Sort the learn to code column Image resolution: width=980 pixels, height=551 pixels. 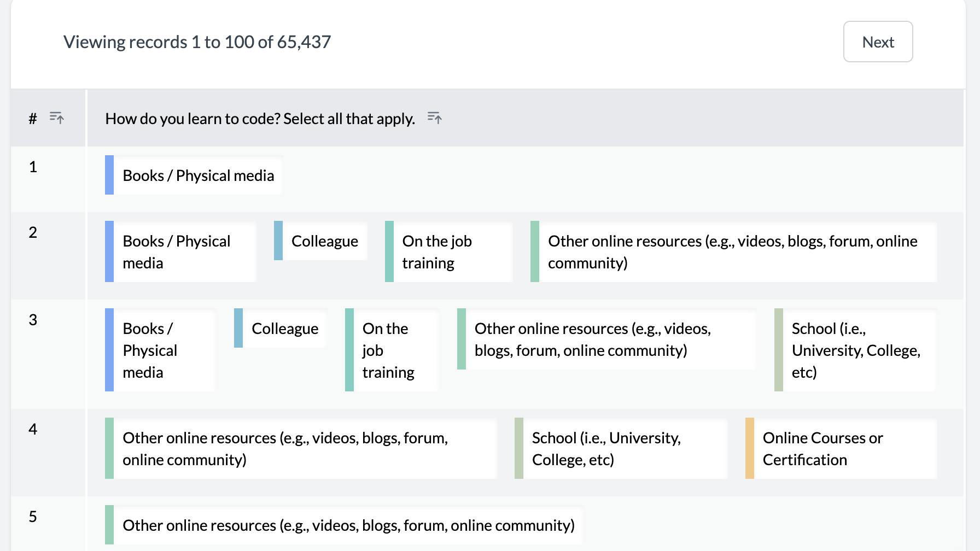pyautogui.click(x=435, y=118)
